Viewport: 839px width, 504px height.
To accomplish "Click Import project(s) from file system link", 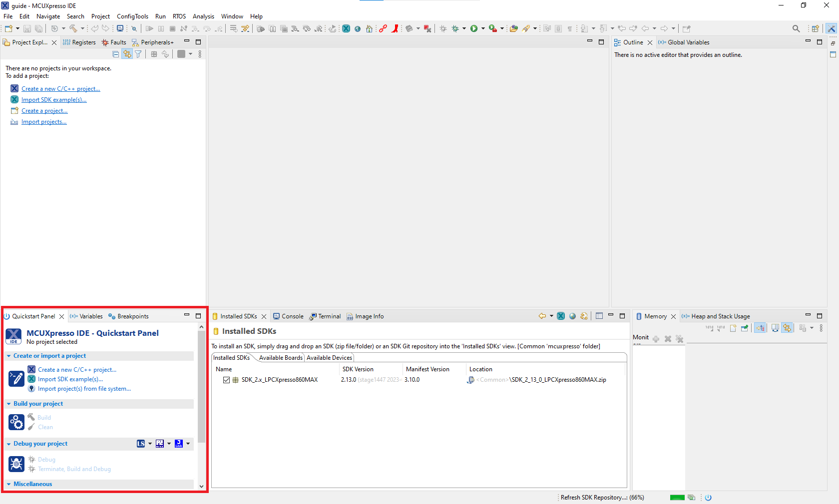I will [84, 389].
